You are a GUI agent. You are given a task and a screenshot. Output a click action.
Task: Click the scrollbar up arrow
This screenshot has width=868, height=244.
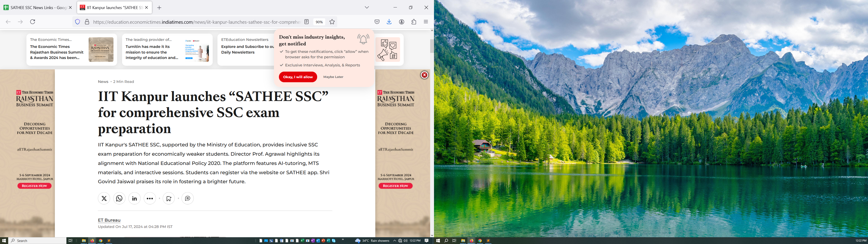tap(432, 31)
